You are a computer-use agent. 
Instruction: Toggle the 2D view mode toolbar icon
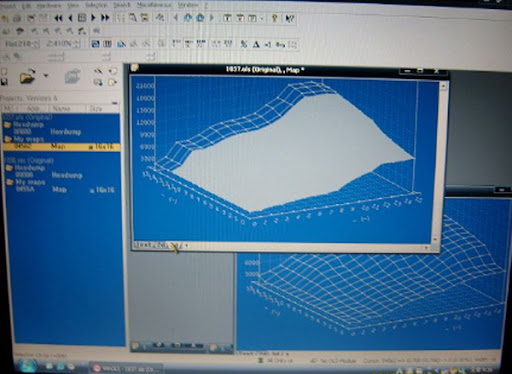click(x=107, y=44)
